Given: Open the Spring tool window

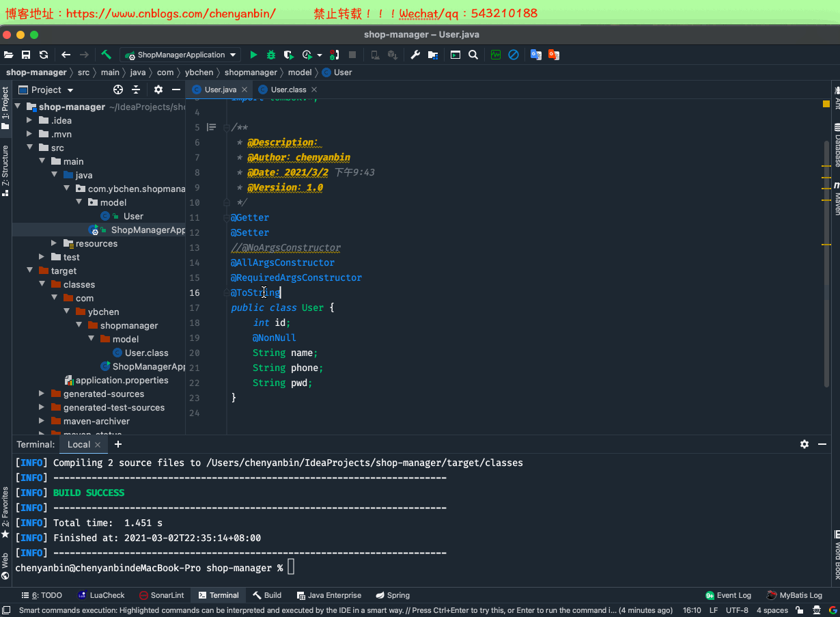Looking at the screenshot, I should (393, 595).
